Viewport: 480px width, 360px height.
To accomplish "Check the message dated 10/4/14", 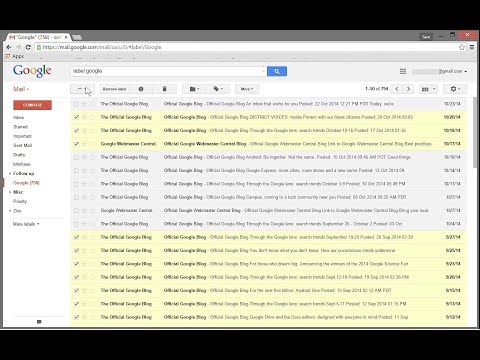I will point(76,224).
